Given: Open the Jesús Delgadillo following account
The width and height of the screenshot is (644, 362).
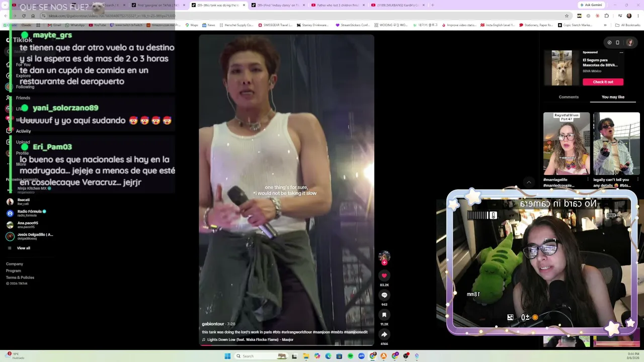Looking at the screenshot, I should coord(29,236).
